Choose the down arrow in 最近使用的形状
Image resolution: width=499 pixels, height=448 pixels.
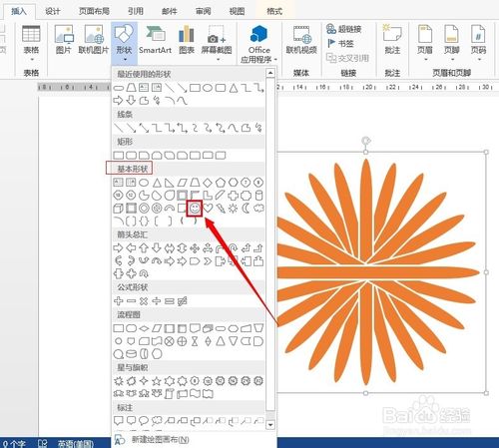pyautogui.click(x=131, y=100)
